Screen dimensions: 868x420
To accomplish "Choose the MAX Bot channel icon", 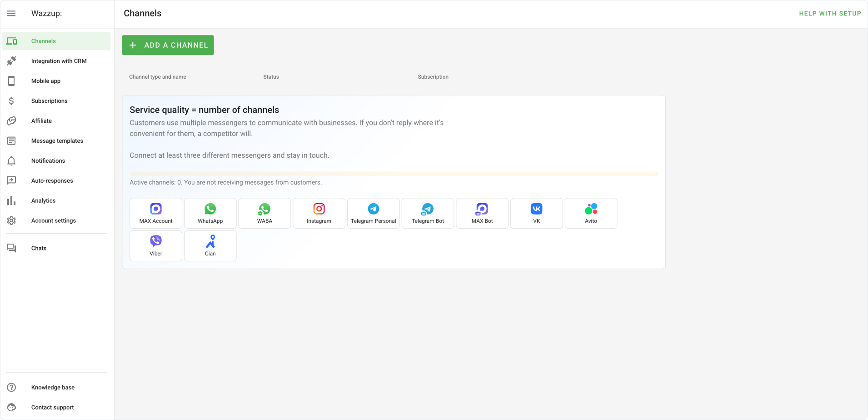I will coord(482,209).
